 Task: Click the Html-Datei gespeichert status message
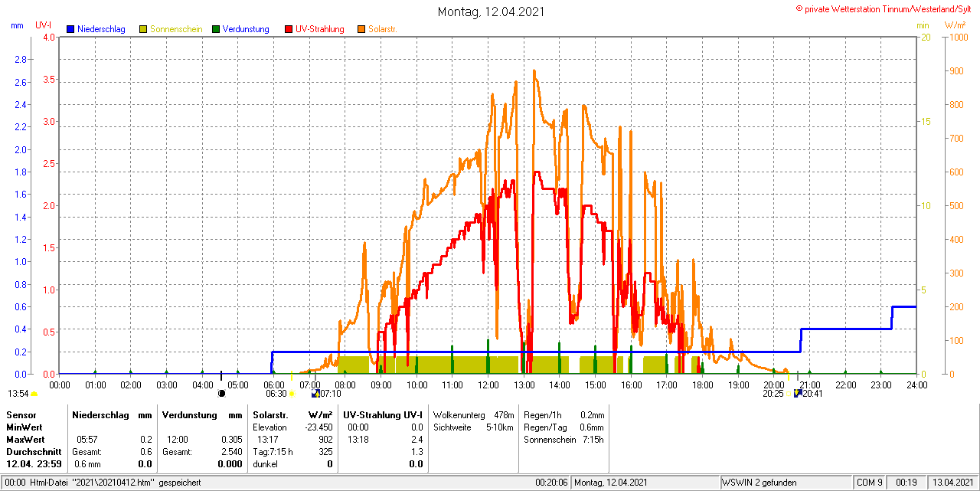pos(114,483)
